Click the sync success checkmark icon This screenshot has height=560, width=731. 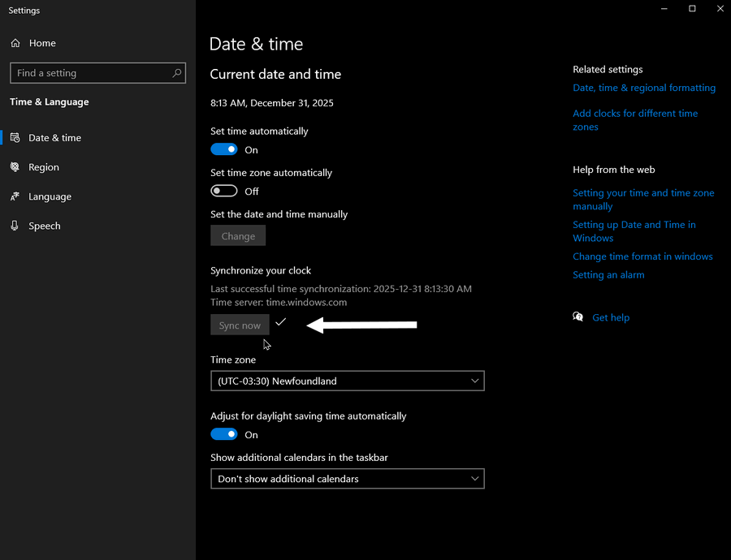tap(280, 322)
